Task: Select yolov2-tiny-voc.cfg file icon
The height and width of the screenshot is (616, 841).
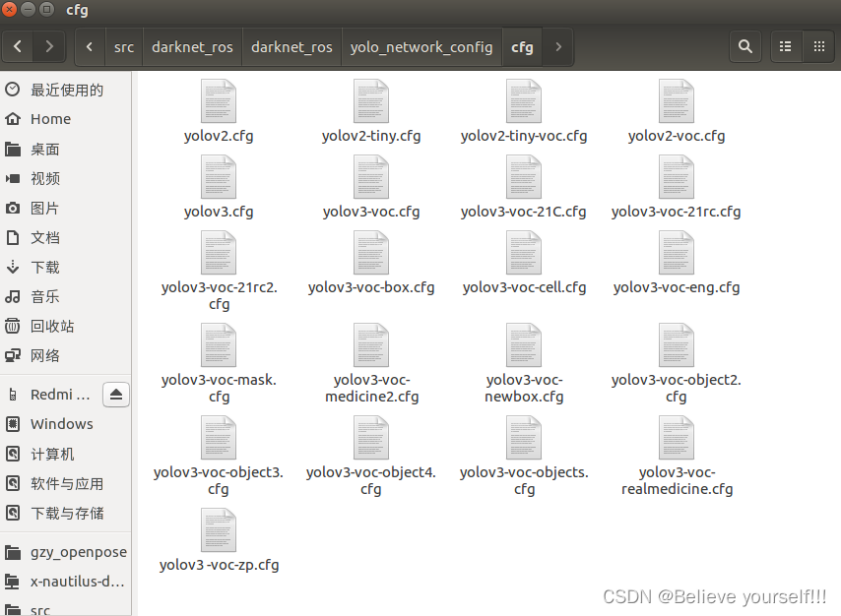Action: click(524, 101)
